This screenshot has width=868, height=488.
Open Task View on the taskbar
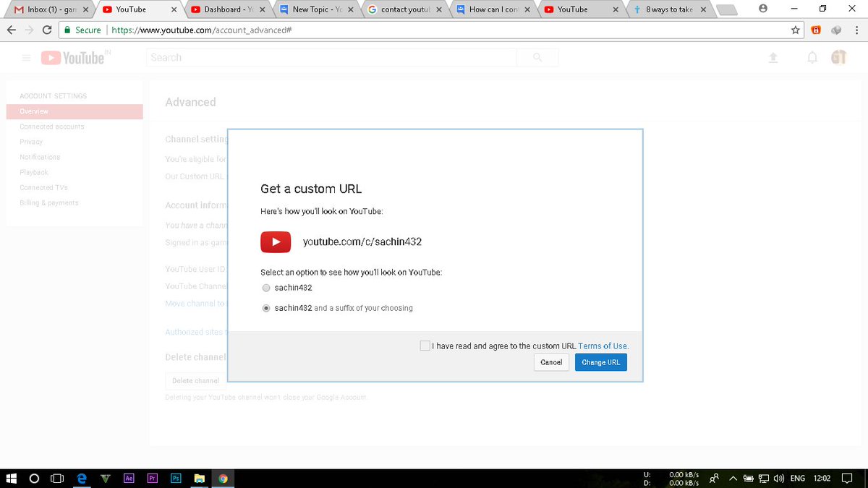point(58,478)
